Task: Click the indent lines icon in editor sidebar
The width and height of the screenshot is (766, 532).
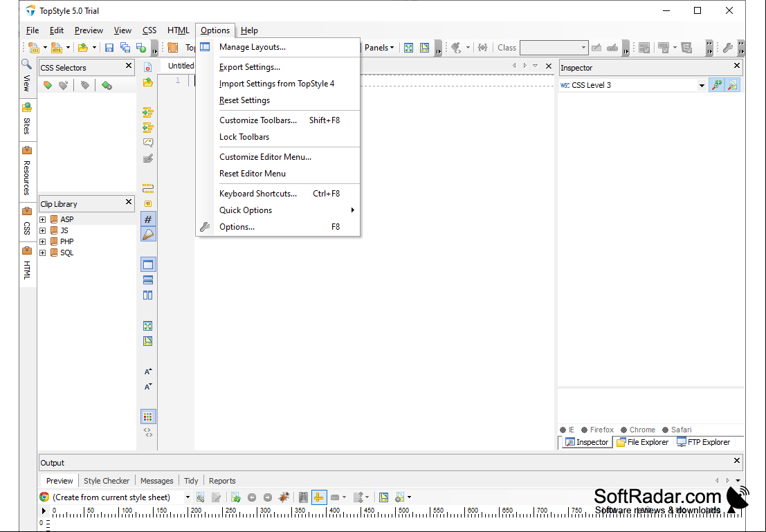Action: 148,113
